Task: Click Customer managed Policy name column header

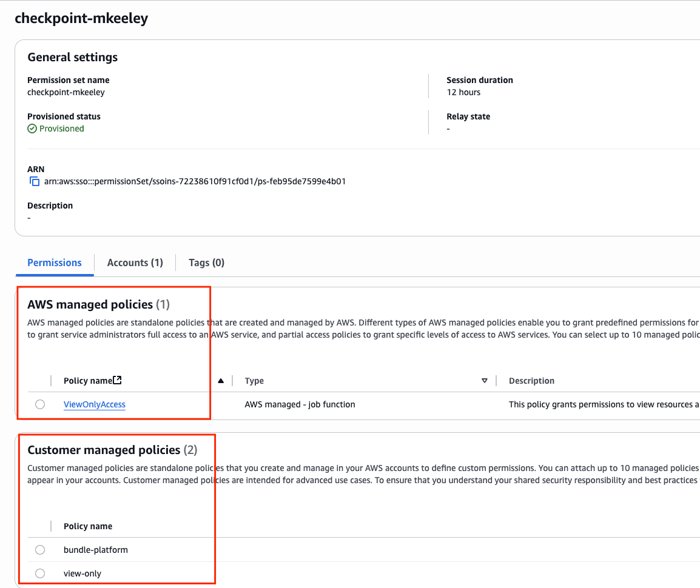Action: (x=88, y=526)
